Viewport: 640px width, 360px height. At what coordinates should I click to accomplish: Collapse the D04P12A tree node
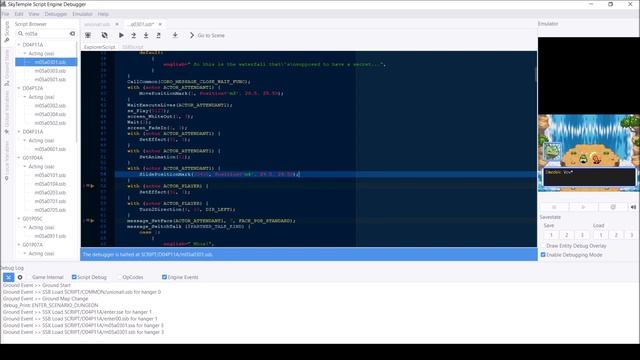(19, 88)
